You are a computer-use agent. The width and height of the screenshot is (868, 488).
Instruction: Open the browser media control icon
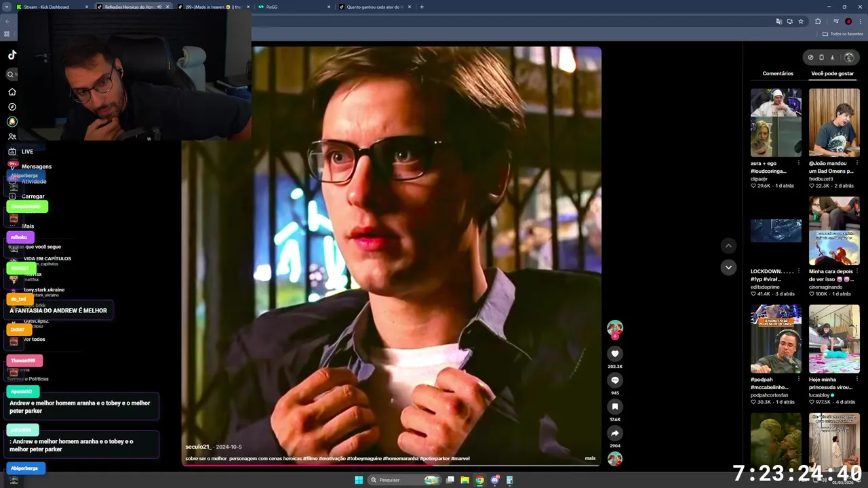tap(835, 21)
